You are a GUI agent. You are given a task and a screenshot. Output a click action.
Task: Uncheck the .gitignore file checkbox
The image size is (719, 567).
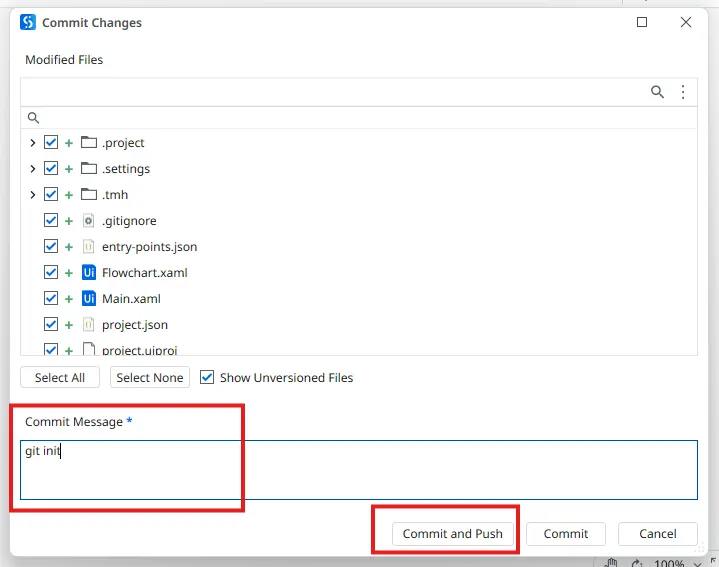click(x=51, y=221)
